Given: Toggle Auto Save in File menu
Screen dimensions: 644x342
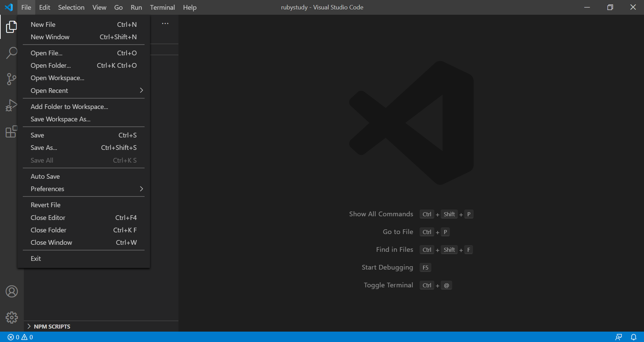Looking at the screenshot, I should (x=45, y=176).
